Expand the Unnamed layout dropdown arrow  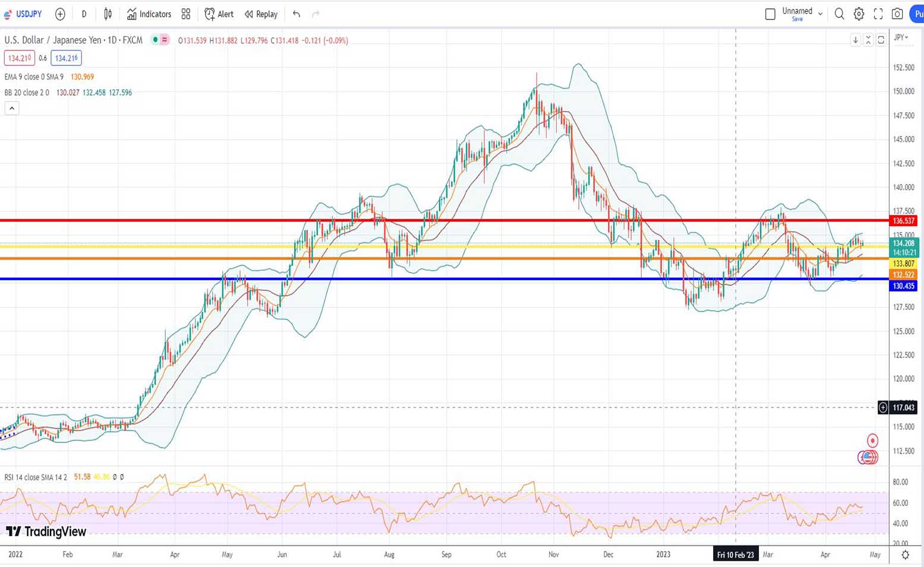coord(821,14)
